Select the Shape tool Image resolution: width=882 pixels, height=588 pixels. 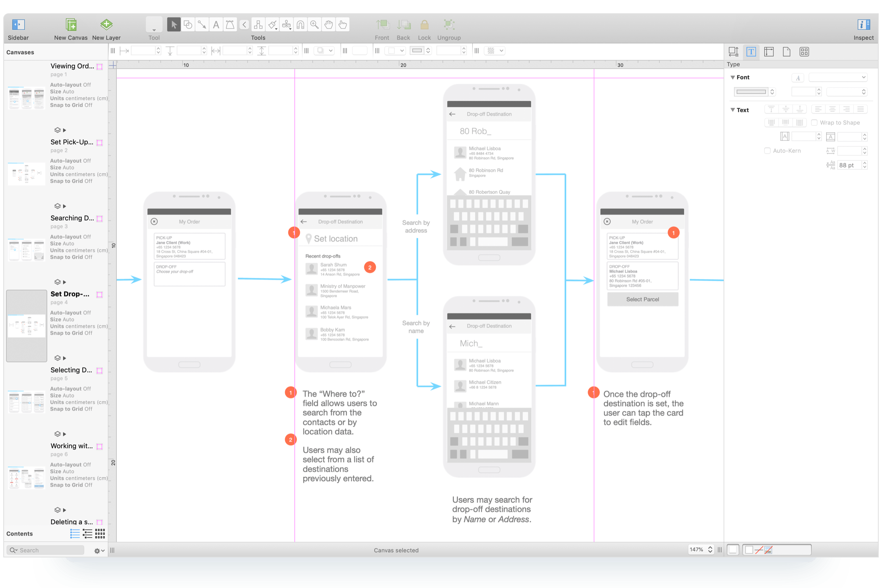click(188, 25)
